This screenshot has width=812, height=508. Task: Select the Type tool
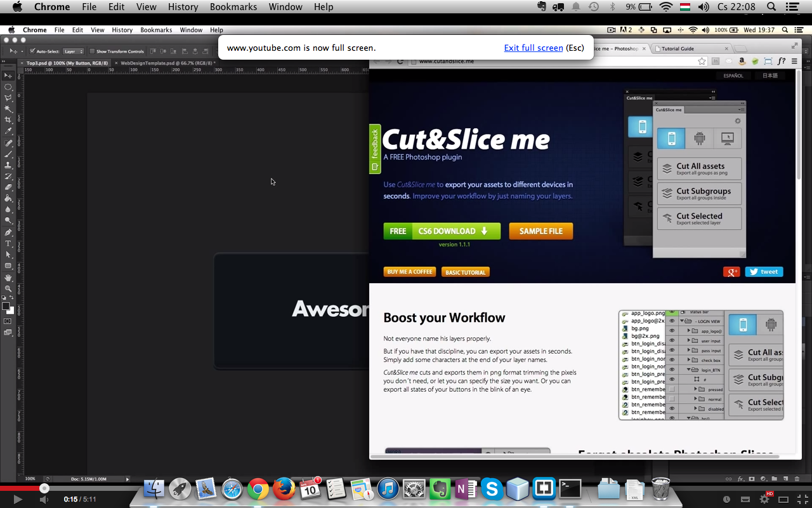(8, 243)
